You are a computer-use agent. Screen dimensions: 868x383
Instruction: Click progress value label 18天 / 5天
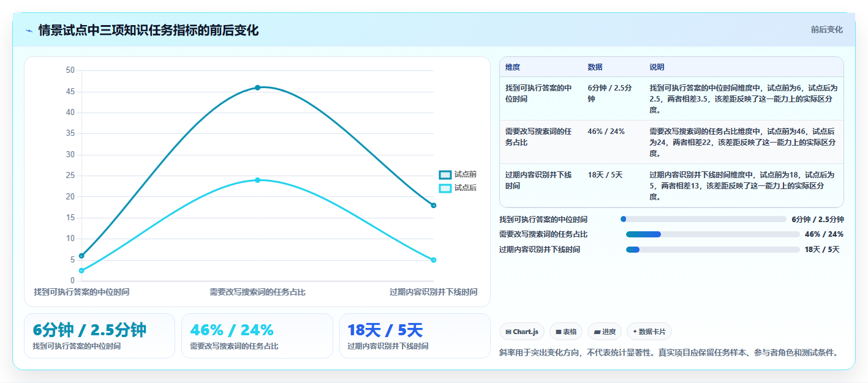coord(822,249)
